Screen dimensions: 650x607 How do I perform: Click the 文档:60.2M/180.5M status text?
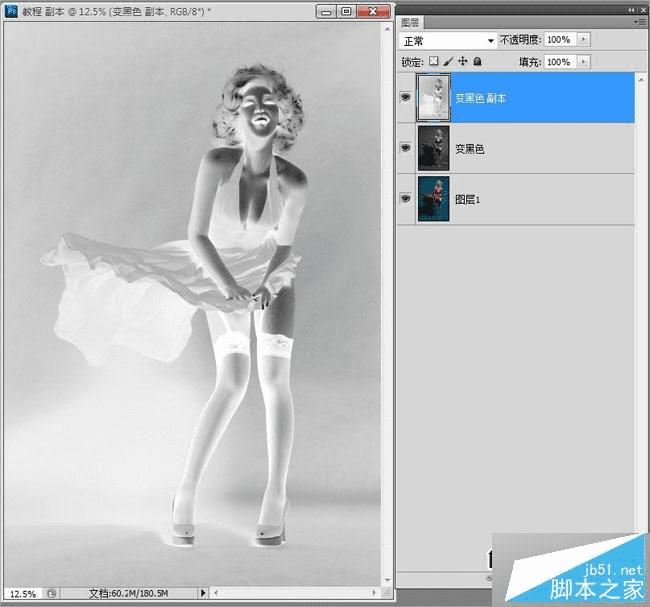pos(129,593)
